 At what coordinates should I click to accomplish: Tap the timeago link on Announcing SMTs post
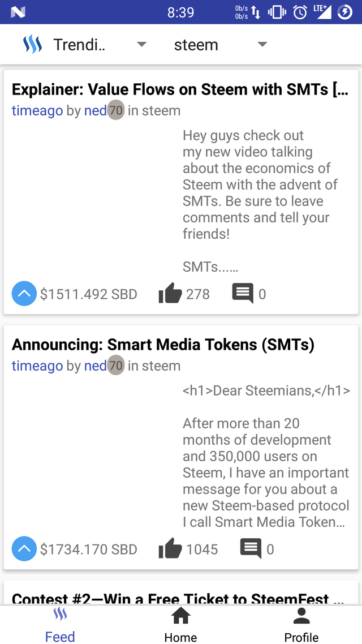coord(37,366)
